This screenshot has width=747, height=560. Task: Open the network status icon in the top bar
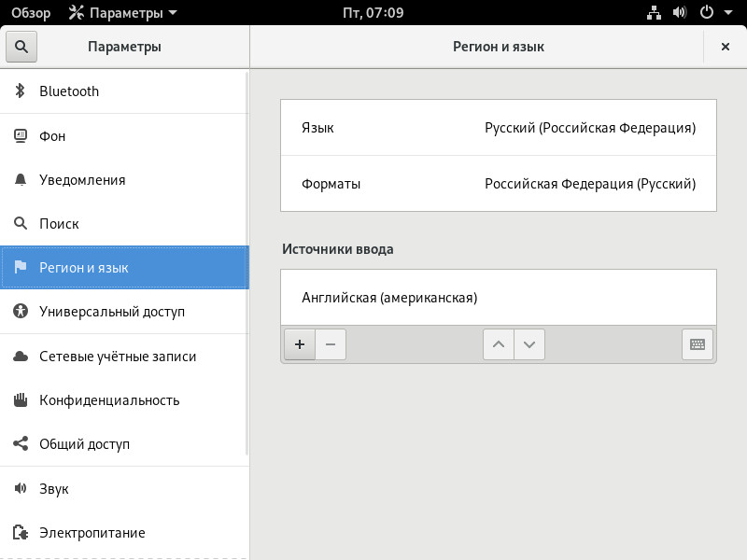coord(654,12)
